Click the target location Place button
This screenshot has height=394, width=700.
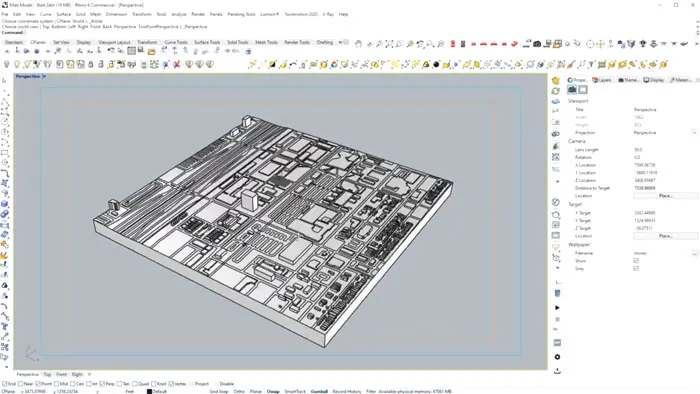666,236
